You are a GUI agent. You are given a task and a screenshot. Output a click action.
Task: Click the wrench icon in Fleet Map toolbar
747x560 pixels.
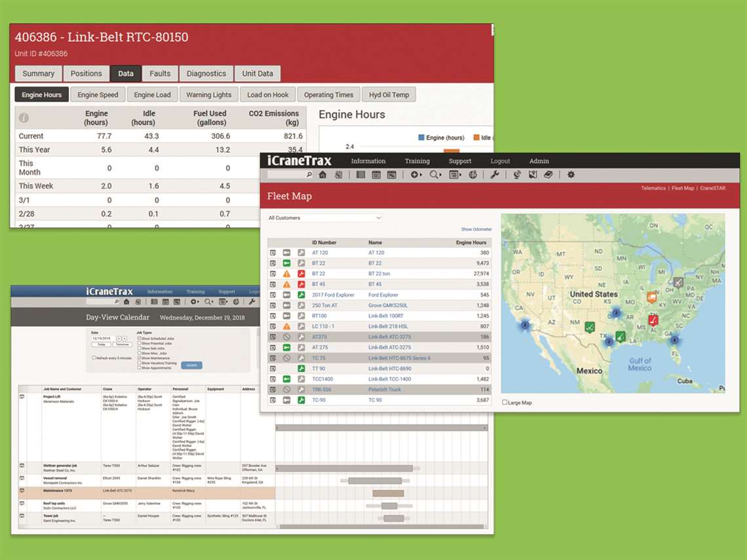(x=495, y=175)
